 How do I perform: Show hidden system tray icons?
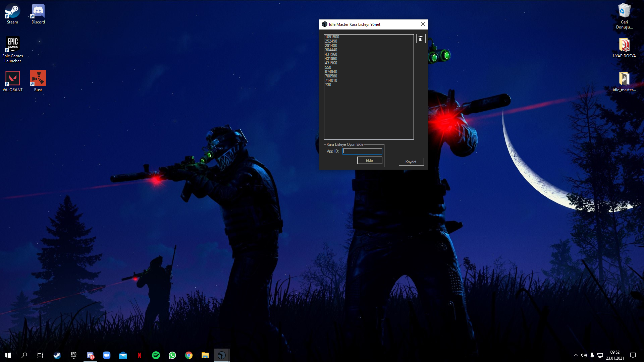point(576,355)
